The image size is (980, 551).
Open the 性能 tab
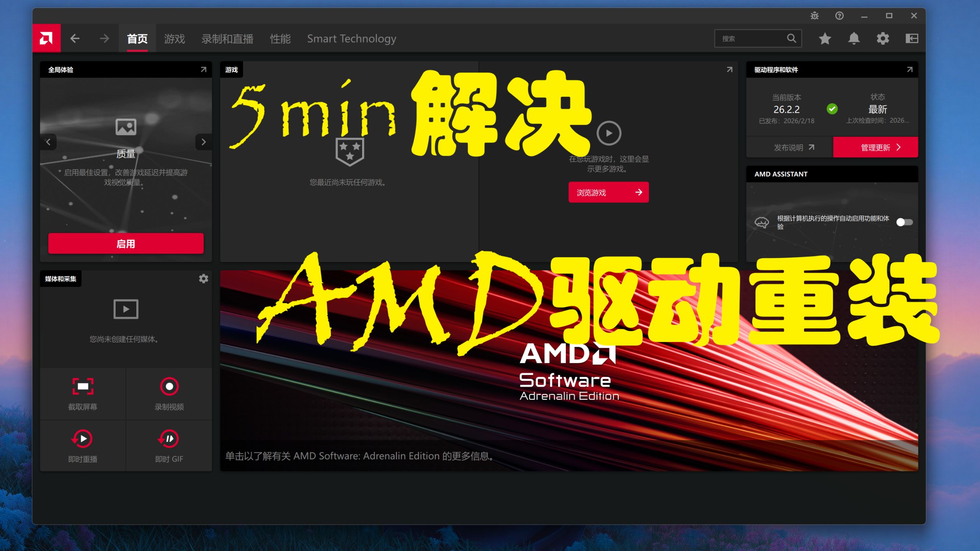tap(280, 38)
